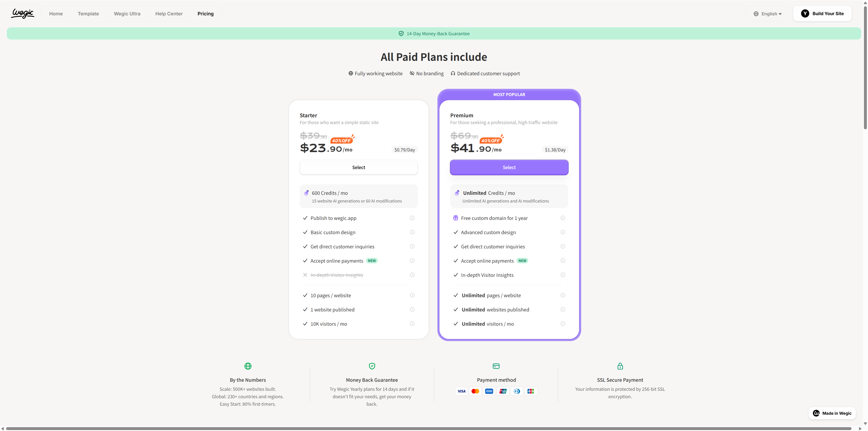Go to Template in navigation
This screenshot has width=868, height=431.
(x=88, y=14)
